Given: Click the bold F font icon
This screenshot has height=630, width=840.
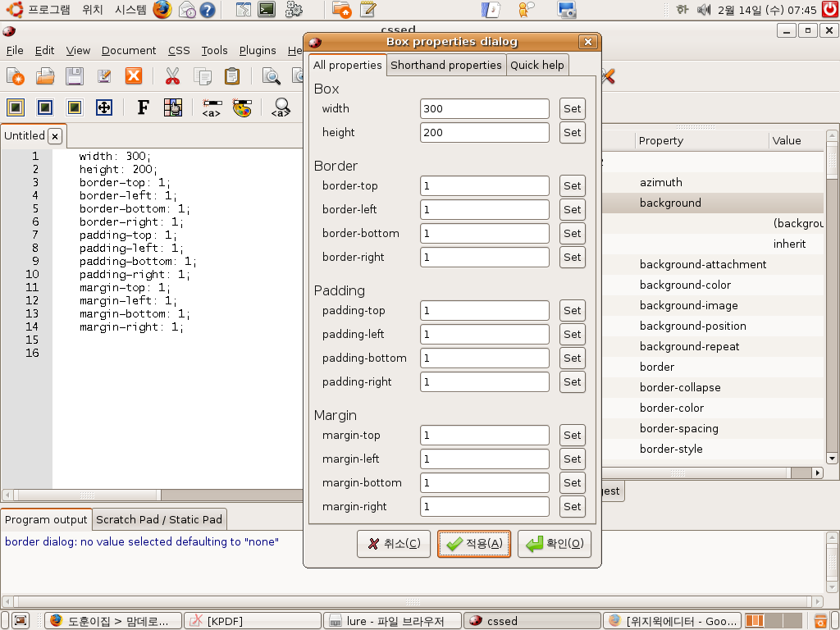Looking at the screenshot, I should [x=143, y=107].
